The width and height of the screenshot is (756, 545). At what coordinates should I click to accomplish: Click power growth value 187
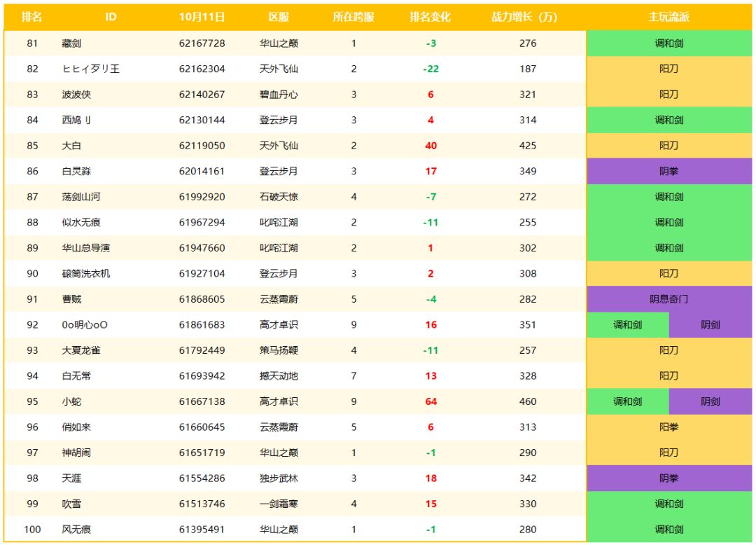pyautogui.click(x=528, y=69)
